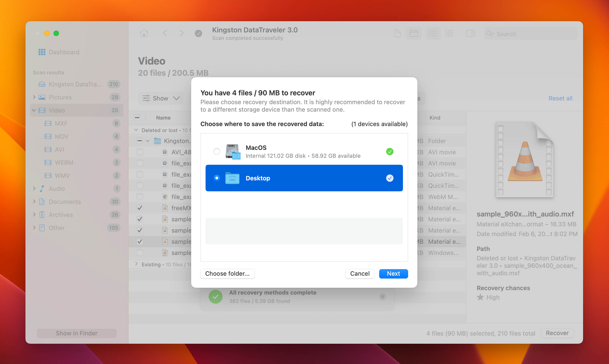
Task: Toggle the preview side panel icon
Action: 470,33
